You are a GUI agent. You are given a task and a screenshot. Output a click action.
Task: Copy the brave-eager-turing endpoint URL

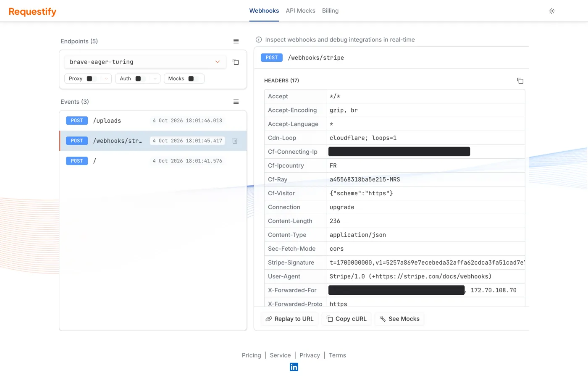pos(236,62)
